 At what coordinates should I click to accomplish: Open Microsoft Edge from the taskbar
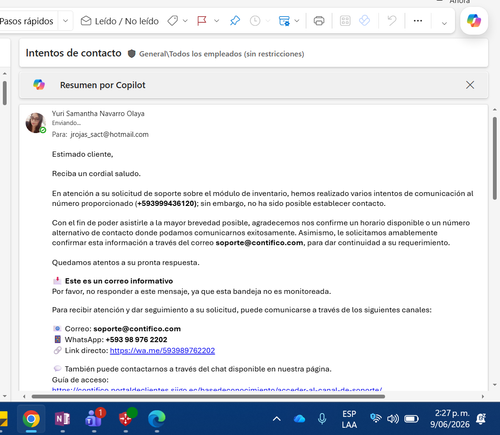click(x=157, y=419)
